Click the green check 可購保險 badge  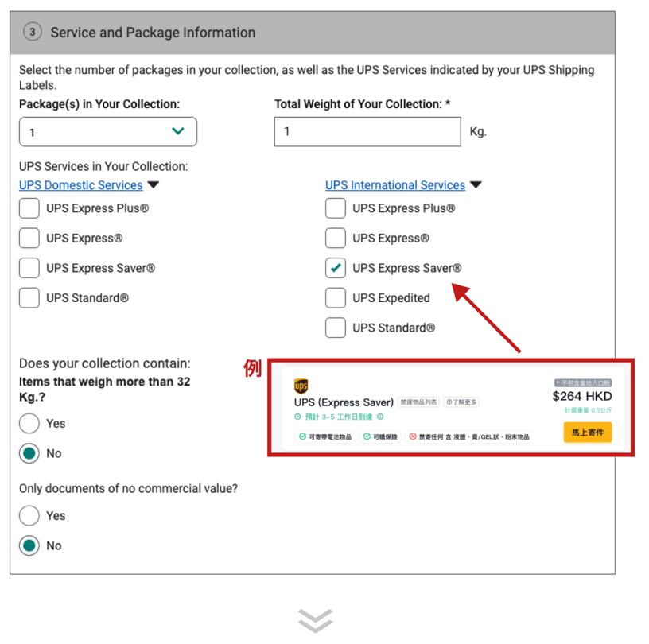tap(380, 436)
